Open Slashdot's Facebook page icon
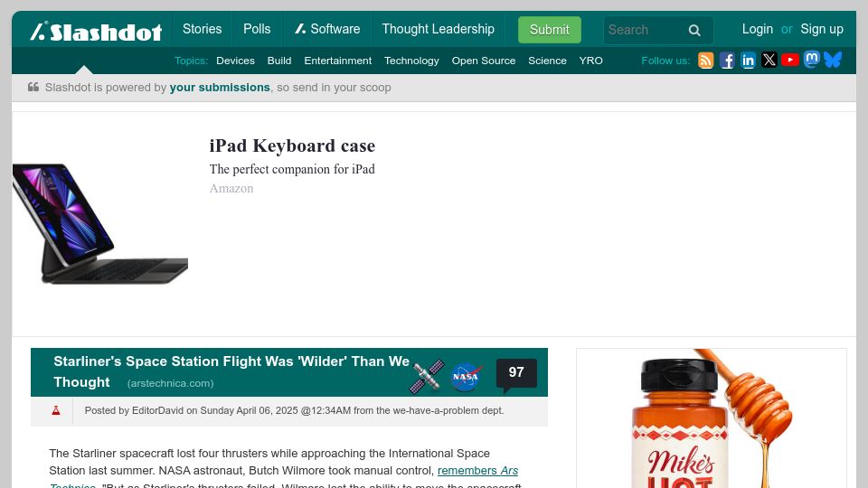868x488 pixels. pos(727,61)
